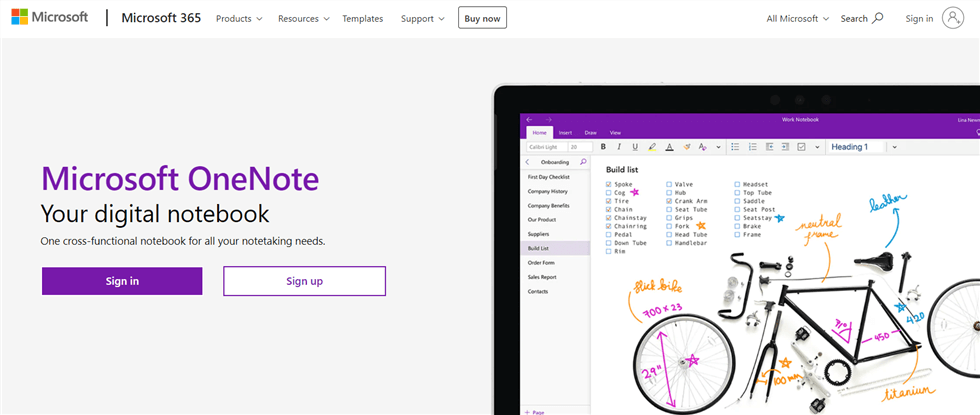The height and width of the screenshot is (415, 980).
Task: Switch to the Home ribbon tab
Action: click(539, 132)
